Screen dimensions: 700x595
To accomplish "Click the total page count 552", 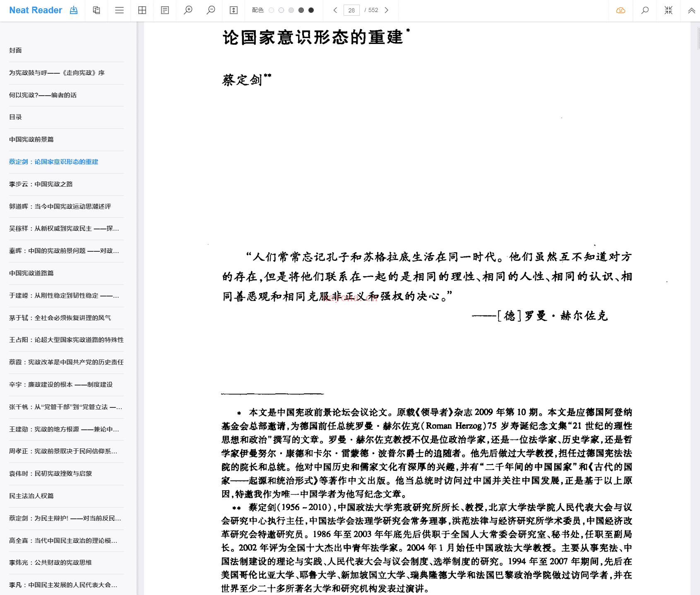I will (373, 10).
